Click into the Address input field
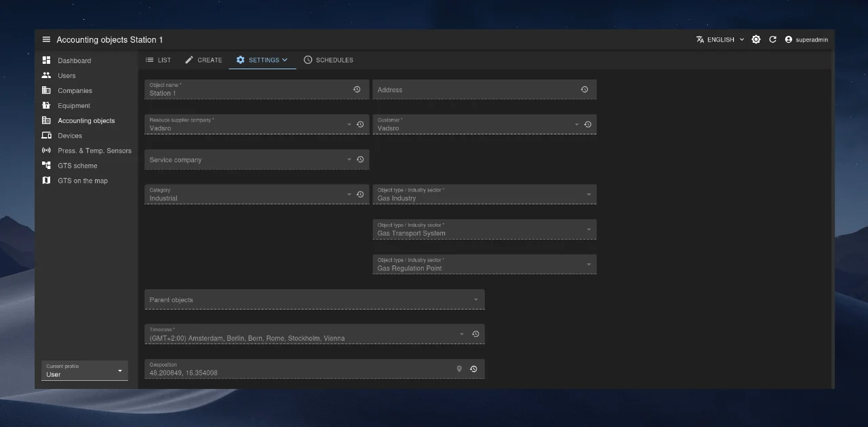 [475, 90]
